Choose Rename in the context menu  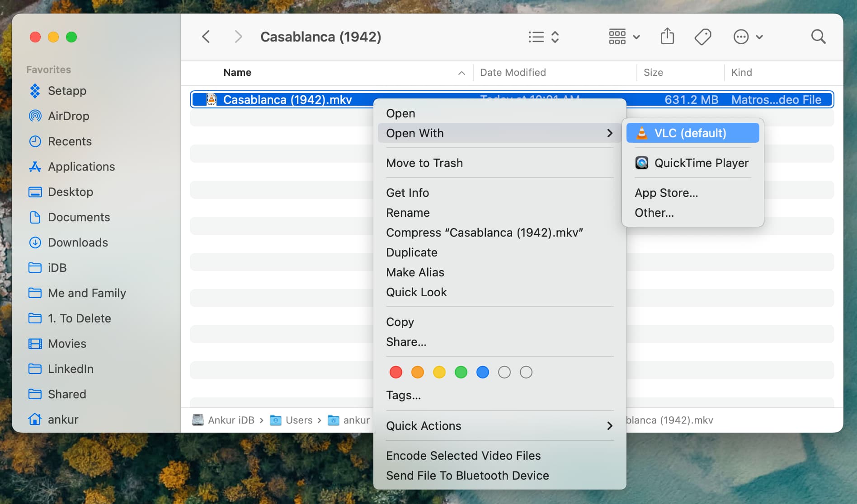(499, 213)
